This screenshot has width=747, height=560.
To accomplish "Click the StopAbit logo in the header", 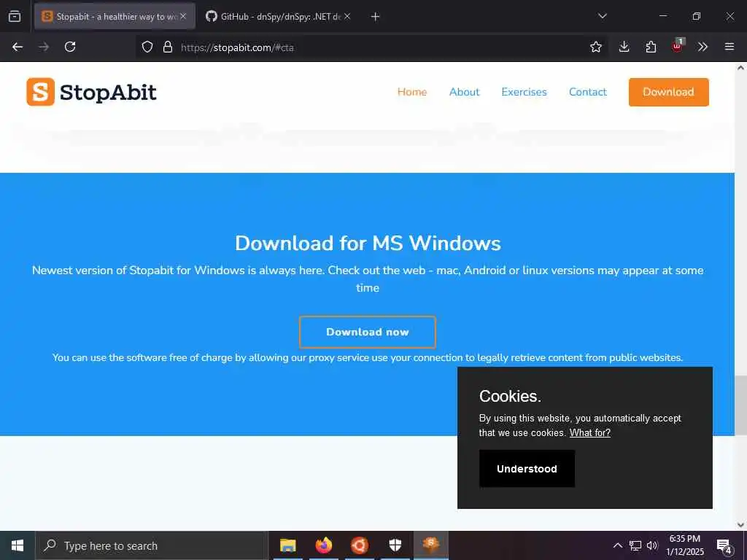I will (x=91, y=92).
